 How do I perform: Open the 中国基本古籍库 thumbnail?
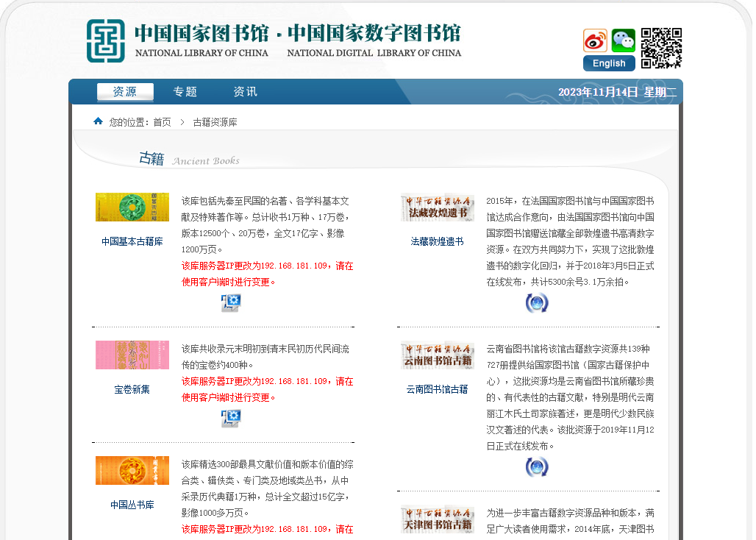tap(132, 207)
